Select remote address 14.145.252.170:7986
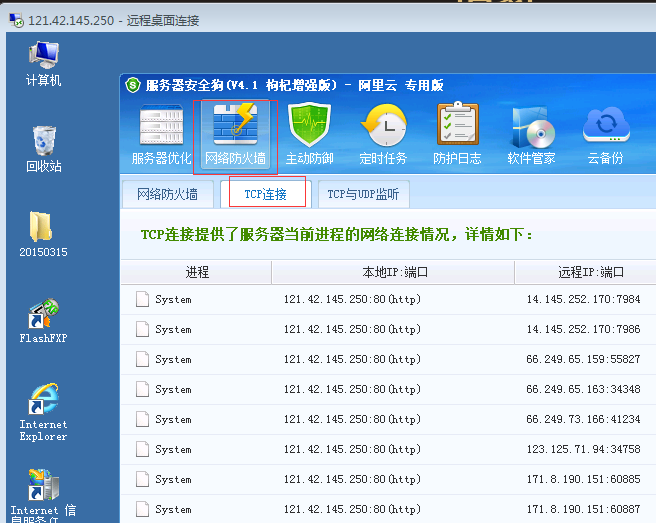The height and width of the screenshot is (523, 656). pyautogui.click(x=583, y=329)
